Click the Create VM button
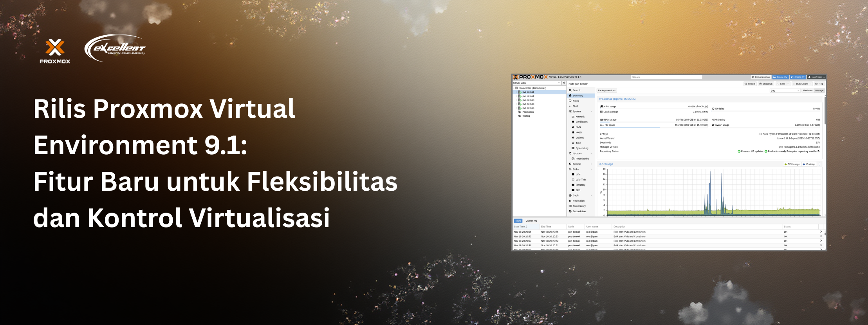This screenshot has height=325, width=868. (780, 77)
